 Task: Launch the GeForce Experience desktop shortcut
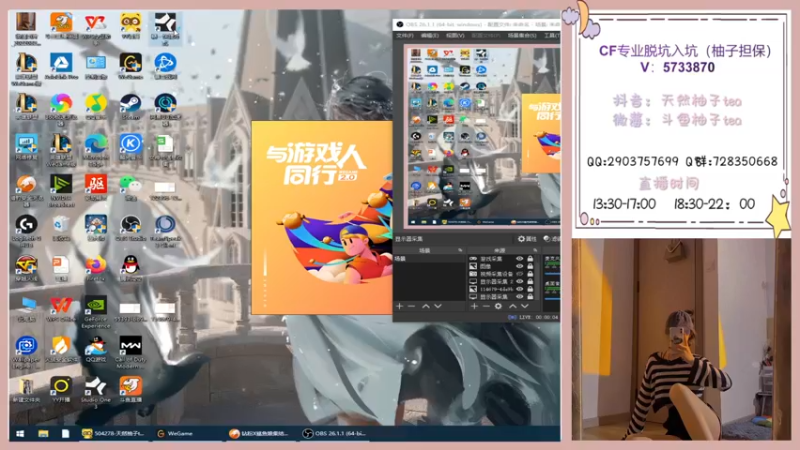click(x=96, y=311)
